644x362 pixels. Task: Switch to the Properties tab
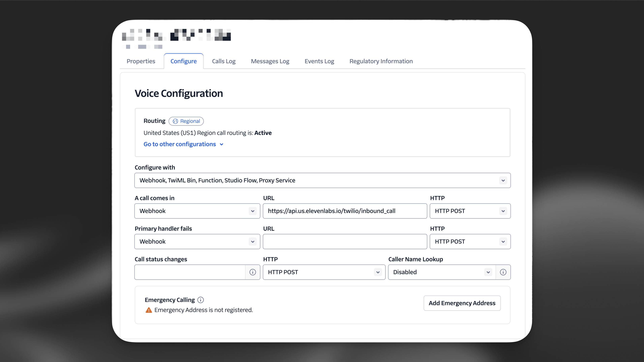(x=141, y=61)
